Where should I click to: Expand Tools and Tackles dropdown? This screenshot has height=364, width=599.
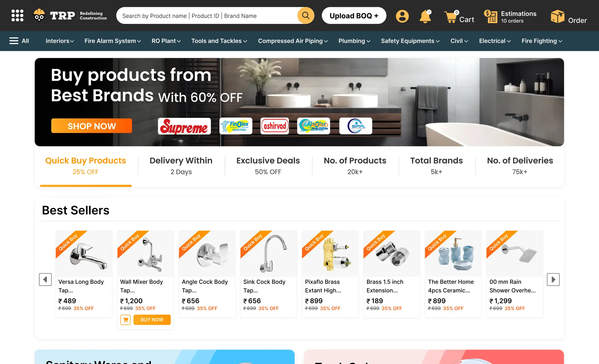click(219, 41)
